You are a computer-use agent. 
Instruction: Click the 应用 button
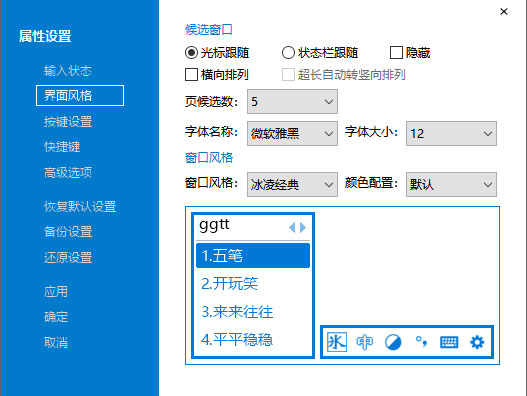pos(56,291)
